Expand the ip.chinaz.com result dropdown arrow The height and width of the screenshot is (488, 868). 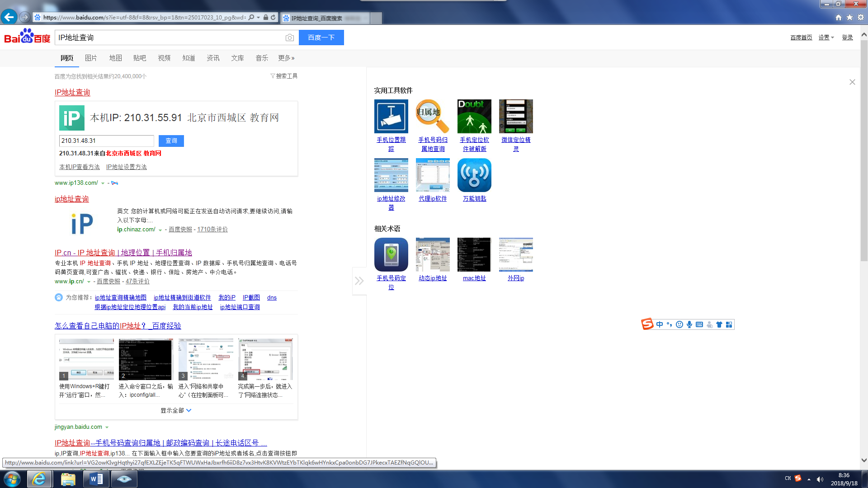click(x=160, y=230)
